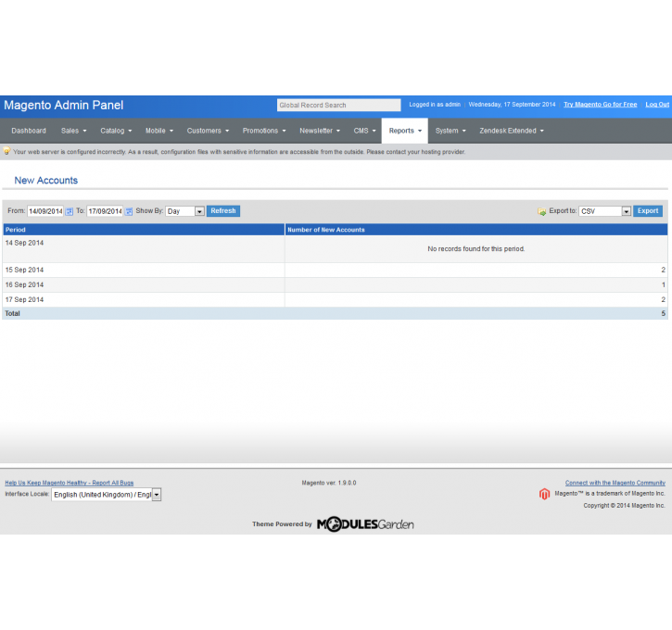672x630 pixels.
Task: Expand the Promotions menu
Action: tap(264, 131)
